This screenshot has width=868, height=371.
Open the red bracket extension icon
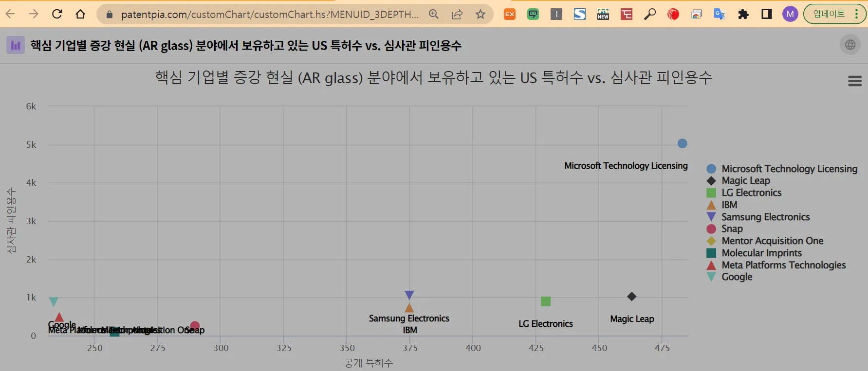pyautogui.click(x=627, y=14)
